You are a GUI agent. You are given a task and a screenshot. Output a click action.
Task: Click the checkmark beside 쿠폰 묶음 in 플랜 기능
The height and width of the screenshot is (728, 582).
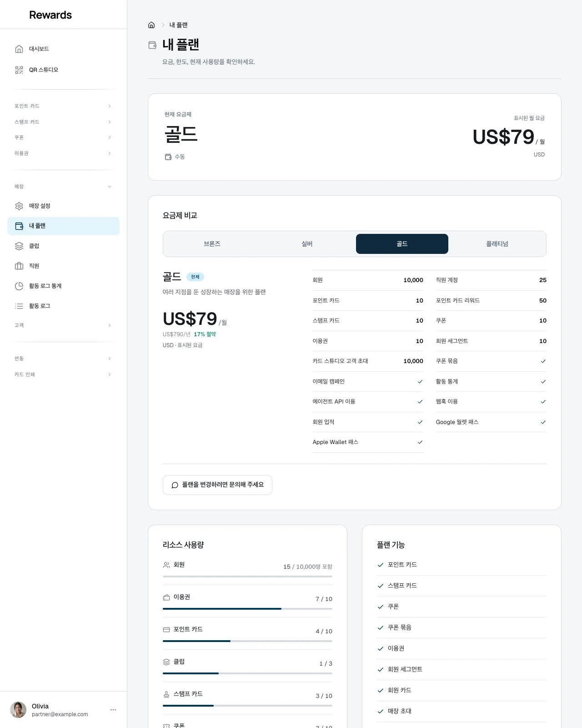[x=381, y=627]
